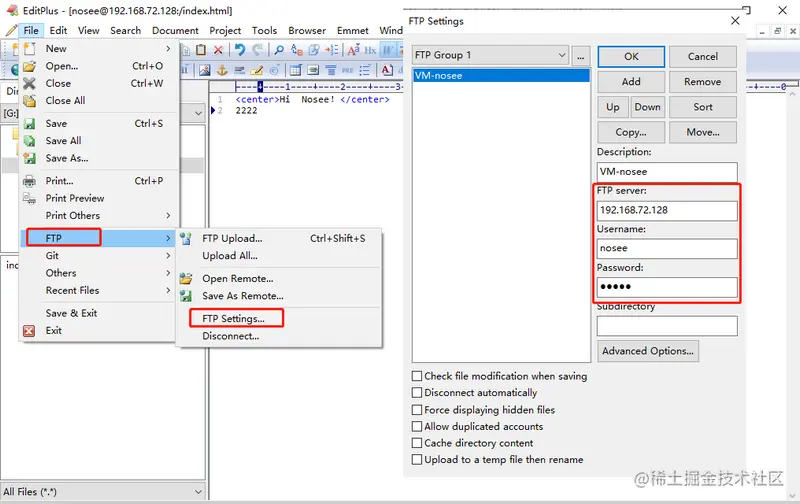800x504 pixels.
Task: Click the Save disk icon in File menu
Action: click(x=30, y=123)
